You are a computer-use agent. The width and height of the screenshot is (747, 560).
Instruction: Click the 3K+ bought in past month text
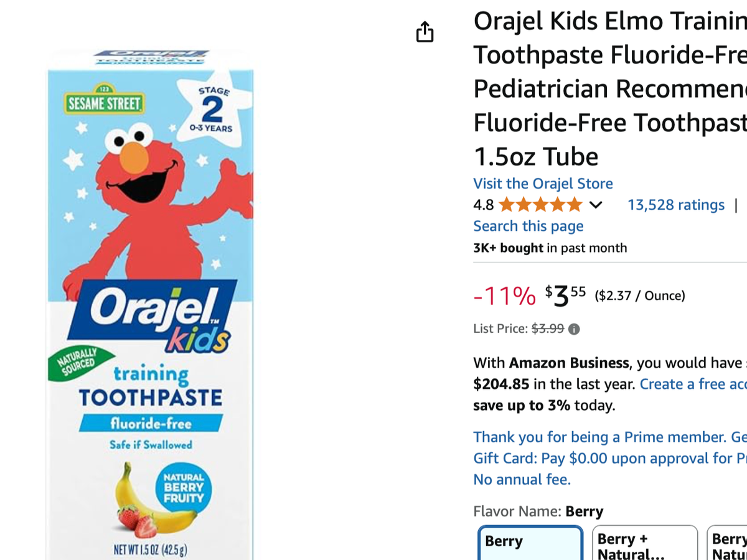tap(550, 248)
